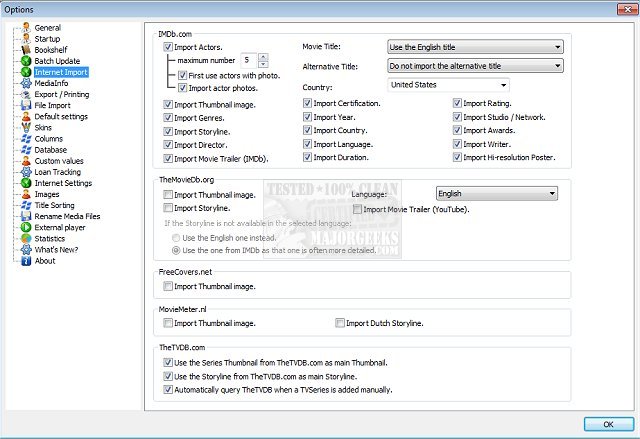The width and height of the screenshot is (640, 439).
Task: Open the Alternative Title dropdown
Action: coord(475,66)
